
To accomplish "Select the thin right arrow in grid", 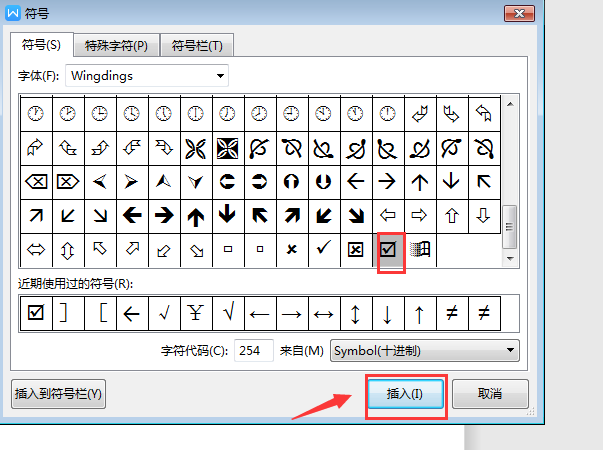I will click(388, 182).
